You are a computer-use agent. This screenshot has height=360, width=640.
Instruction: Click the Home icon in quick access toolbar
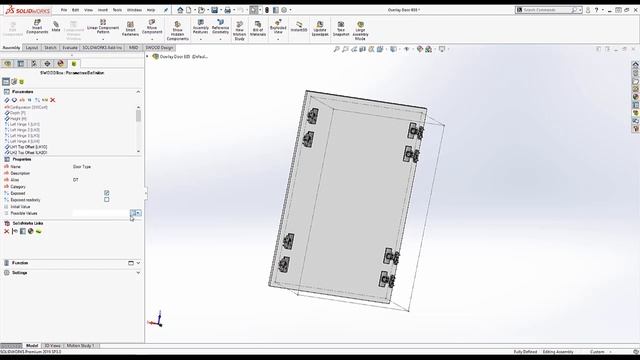[180, 10]
